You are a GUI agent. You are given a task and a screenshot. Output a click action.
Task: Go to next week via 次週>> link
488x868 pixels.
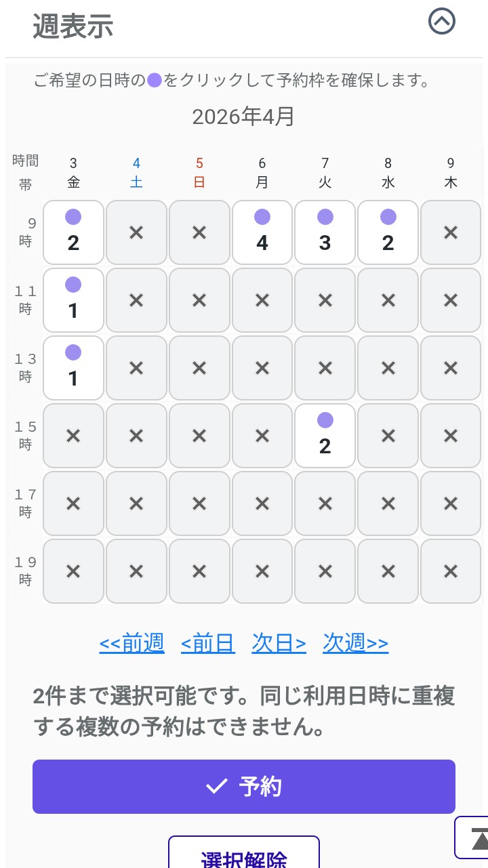point(356,642)
